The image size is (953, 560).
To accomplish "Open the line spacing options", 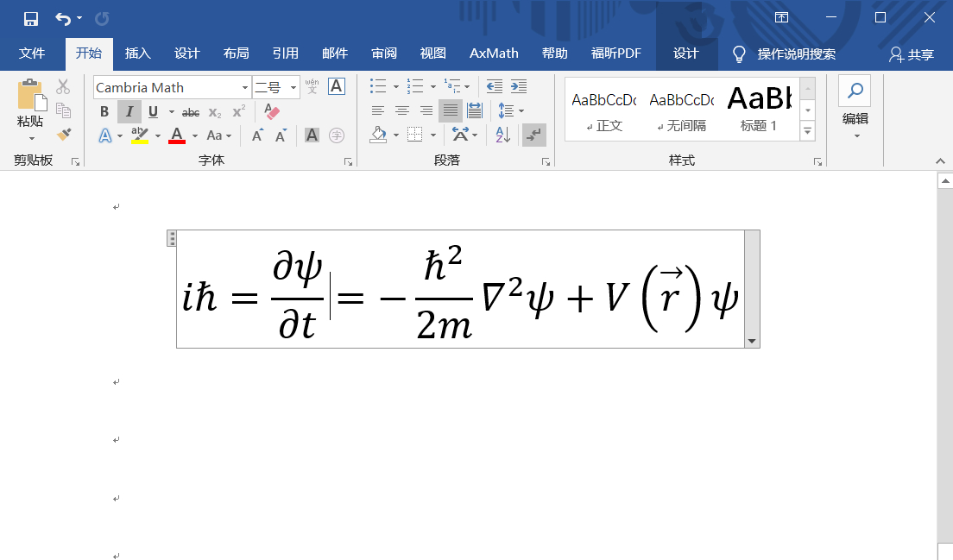I will pos(506,110).
